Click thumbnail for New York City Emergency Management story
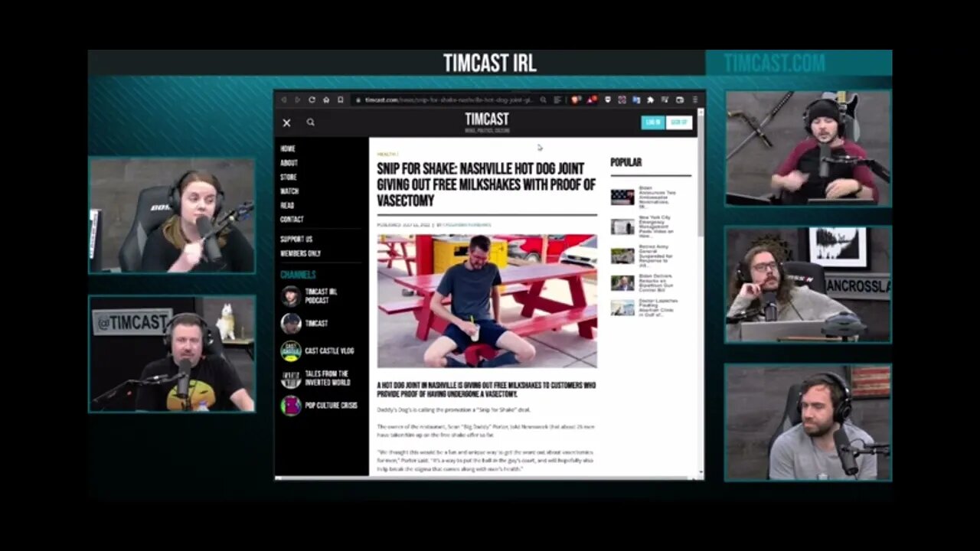The image size is (980, 551). pos(622,227)
